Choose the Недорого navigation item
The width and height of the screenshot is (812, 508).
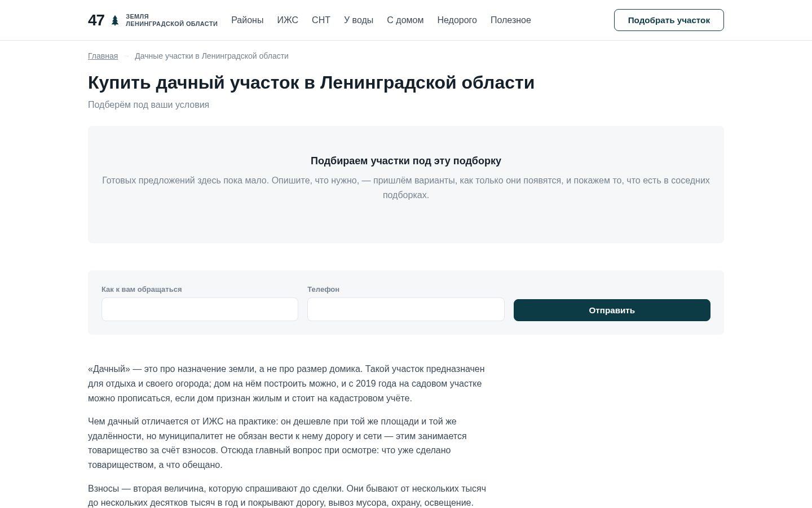[x=457, y=20]
